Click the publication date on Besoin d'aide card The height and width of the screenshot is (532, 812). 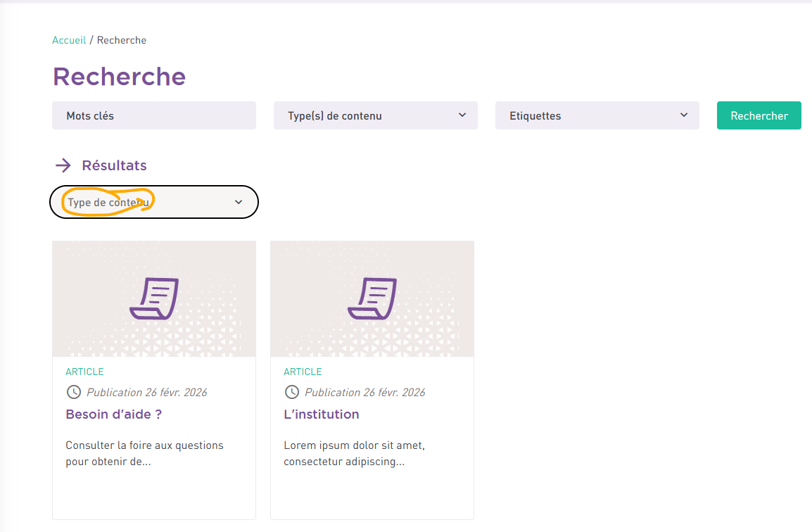click(146, 392)
